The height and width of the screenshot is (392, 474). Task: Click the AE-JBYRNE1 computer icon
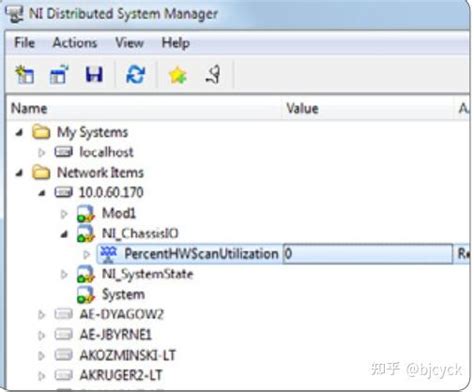[x=63, y=334]
